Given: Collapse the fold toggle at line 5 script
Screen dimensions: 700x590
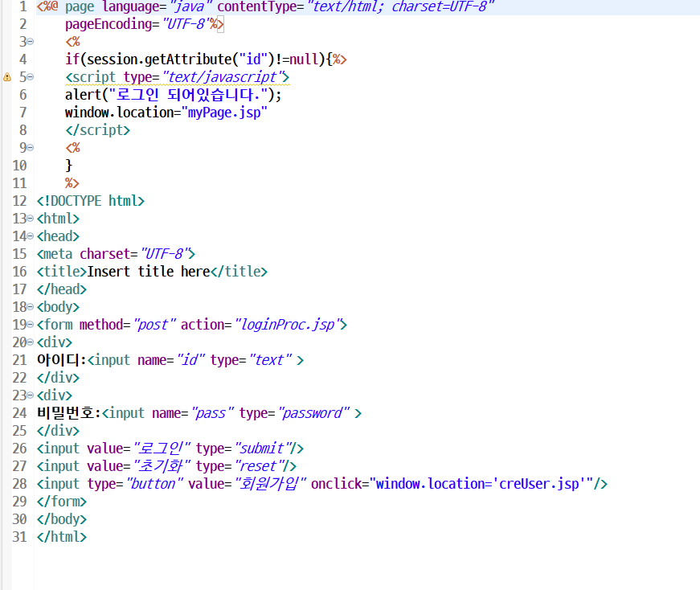Looking at the screenshot, I should click(x=30, y=77).
